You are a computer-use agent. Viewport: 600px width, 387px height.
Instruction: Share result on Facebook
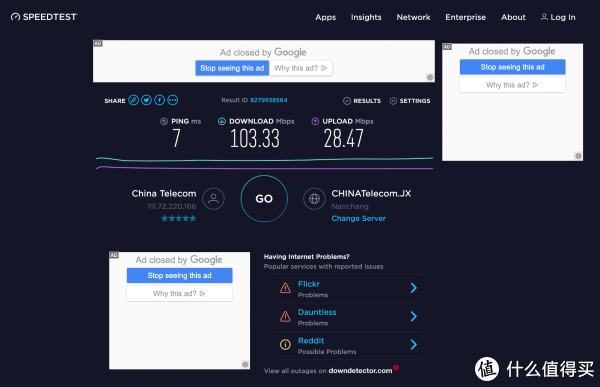pyautogui.click(x=160, y=100)
